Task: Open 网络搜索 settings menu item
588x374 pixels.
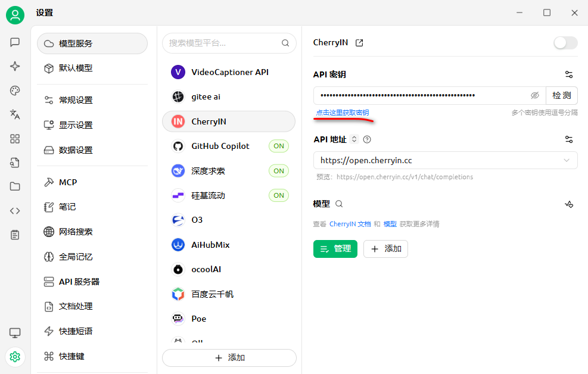Action: point(92,232)
